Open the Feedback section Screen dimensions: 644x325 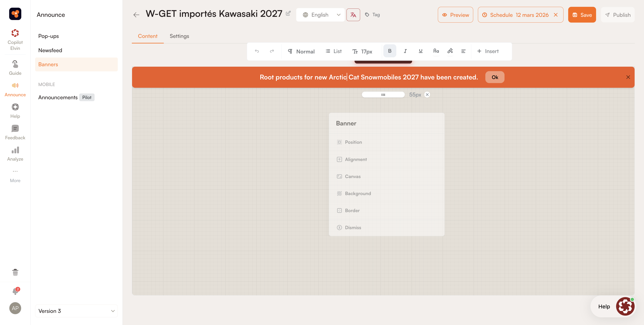click(x=15, y=132)
